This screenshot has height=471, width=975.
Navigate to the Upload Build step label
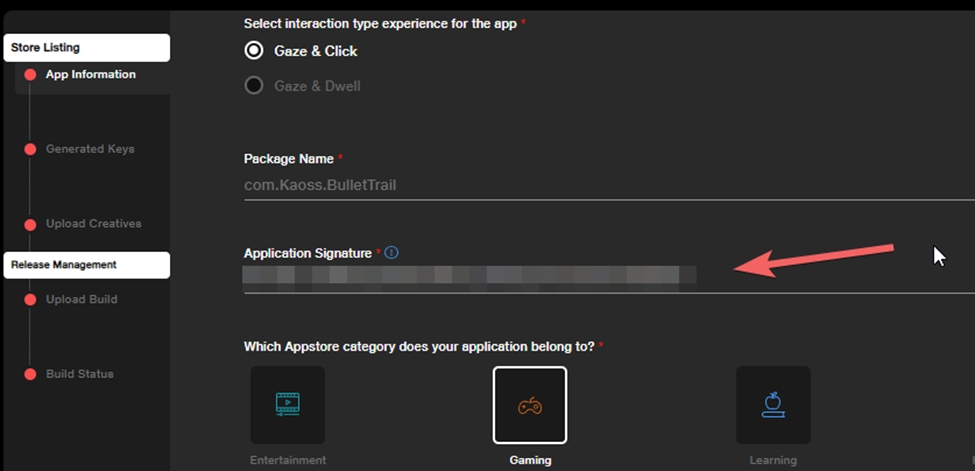point(81,299)
